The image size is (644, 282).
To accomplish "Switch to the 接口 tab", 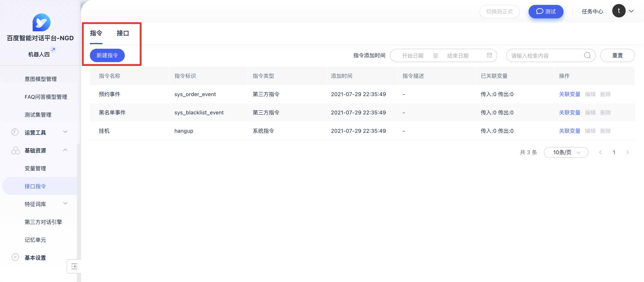I will click(123, 33).
